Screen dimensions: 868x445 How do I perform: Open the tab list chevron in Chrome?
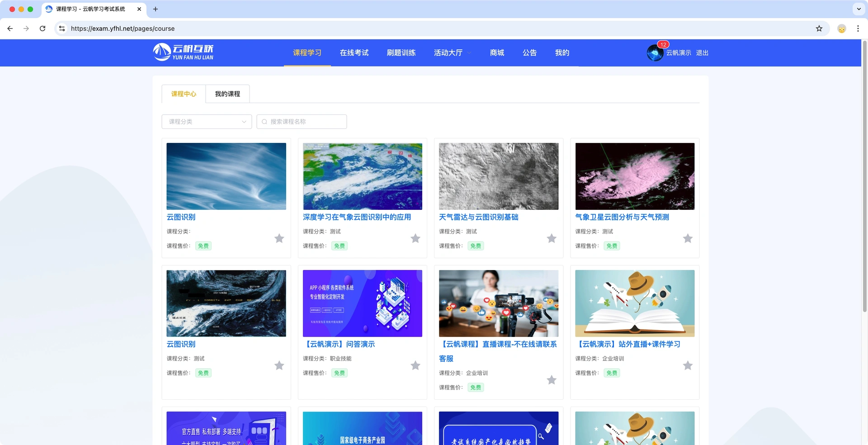coord(859,9)
